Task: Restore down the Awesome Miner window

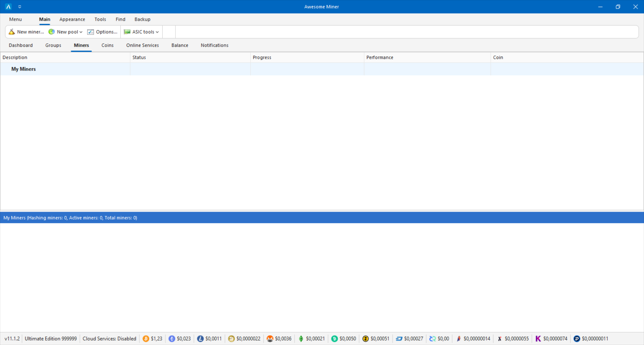Action: pyautogui.click(x=618, y=7)
